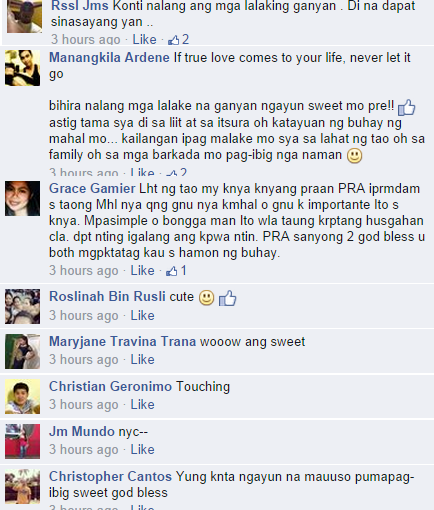Image resolution: width=434 pixels, height=510 pixels.
Task: Click the smiley emoji in Roslinah Bin Rusli's comment
Action: (206, 297)
